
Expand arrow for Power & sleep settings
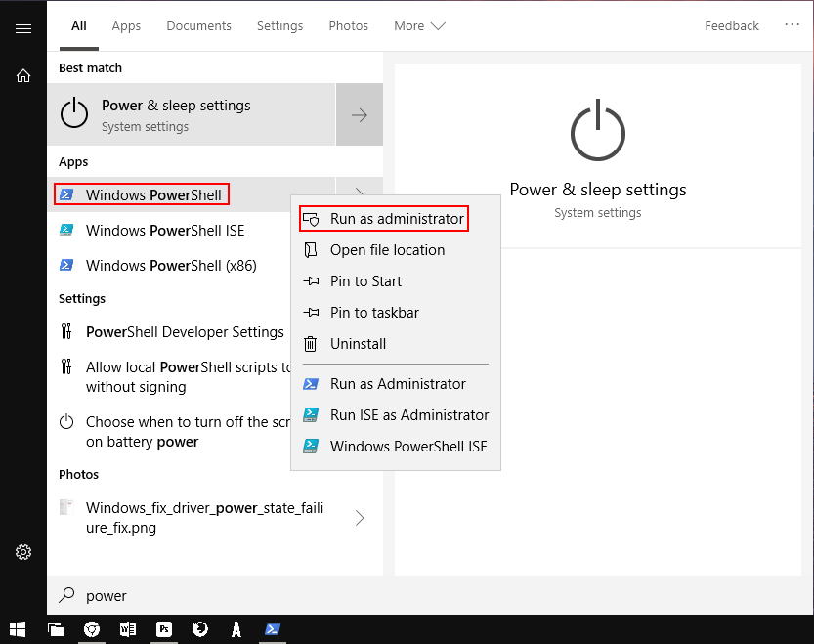(360, 114)
